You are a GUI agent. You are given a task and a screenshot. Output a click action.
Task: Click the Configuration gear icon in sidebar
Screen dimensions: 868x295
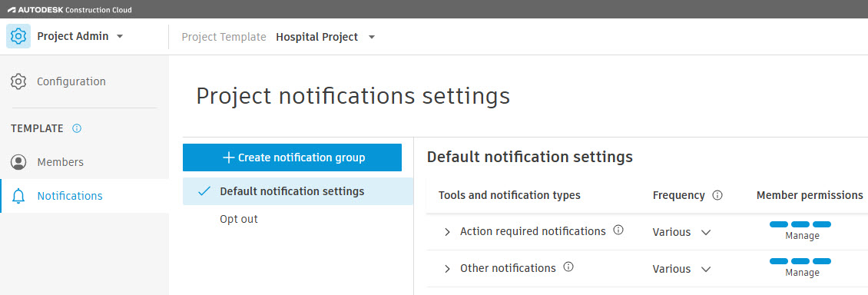18,81
